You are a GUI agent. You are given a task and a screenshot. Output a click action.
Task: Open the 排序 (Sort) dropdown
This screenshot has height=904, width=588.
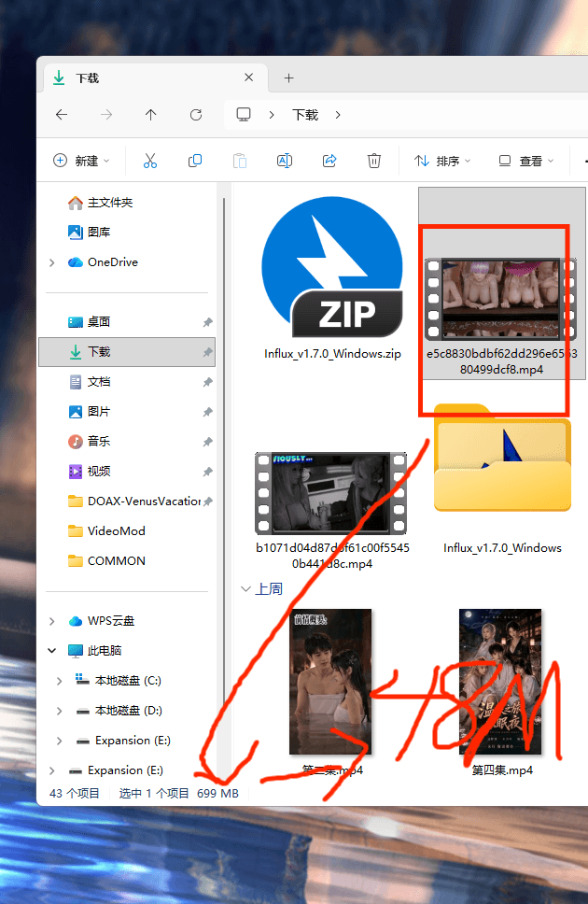click(x=442, y=161)
